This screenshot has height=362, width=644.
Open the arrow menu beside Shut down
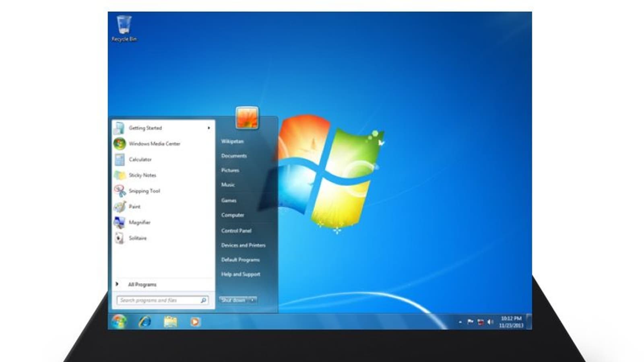(252, 300)
